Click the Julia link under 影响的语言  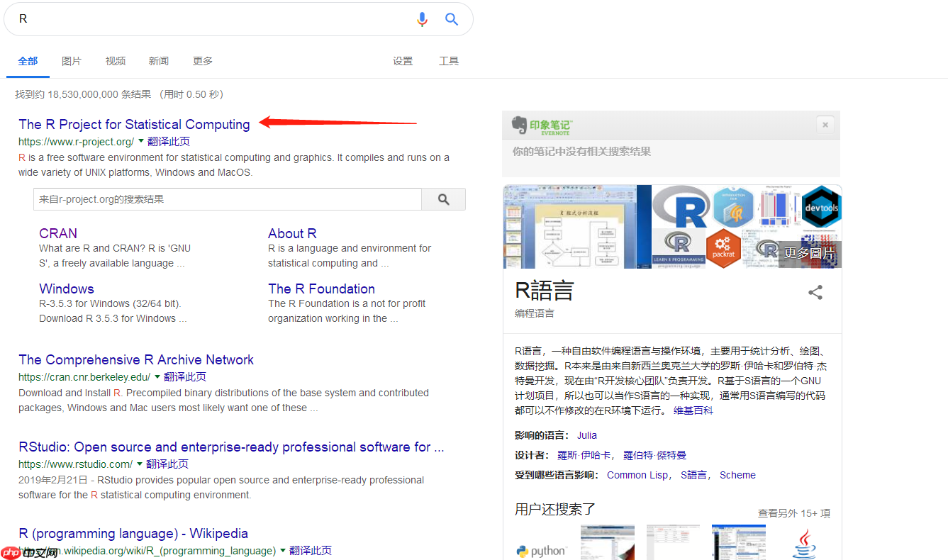[x=586, y=435]
